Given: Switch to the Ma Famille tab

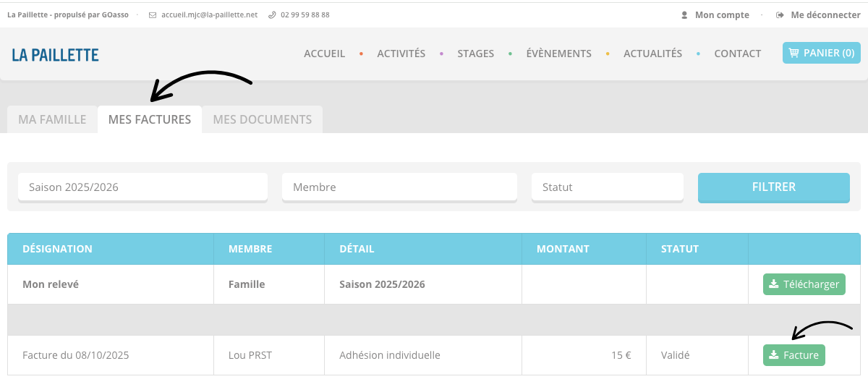Looking at the screenshot, I should tap(52, 120).
